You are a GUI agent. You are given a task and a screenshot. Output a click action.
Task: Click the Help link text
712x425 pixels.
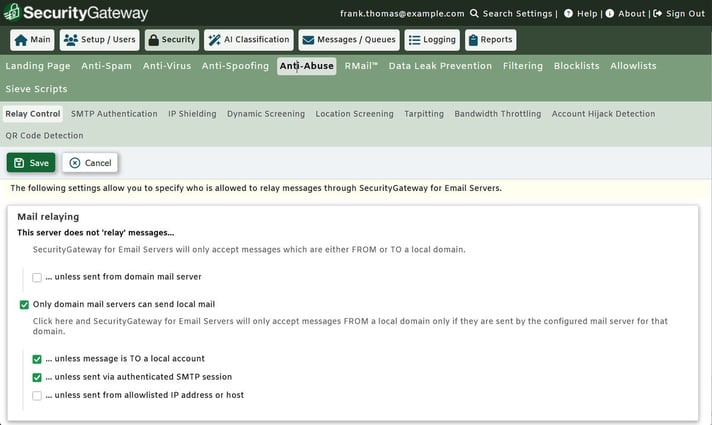tap(587, 14)
